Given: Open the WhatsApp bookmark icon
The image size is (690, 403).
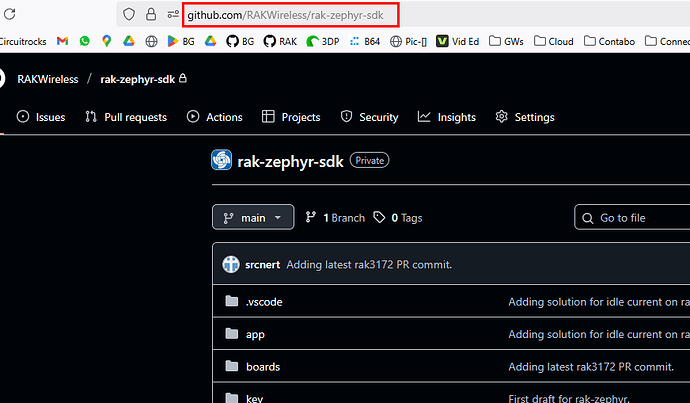Looking at the screenshot, I should click(85, 41).
